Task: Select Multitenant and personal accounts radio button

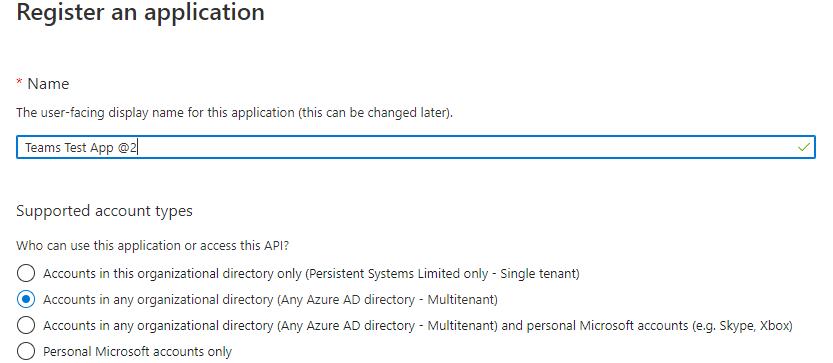Action: [26, 325]
